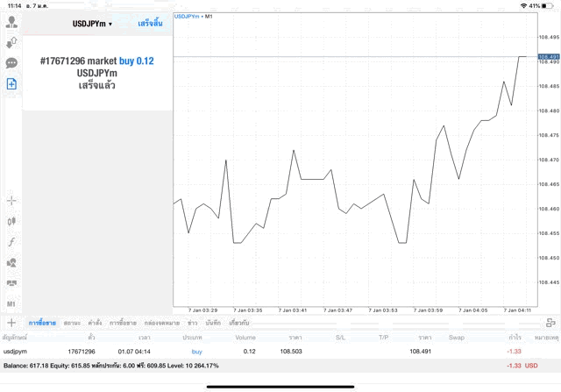The width and height of the screenshot is (561, 392).
Task: Tap the new order icon in sidebar
Action: click(x=12, y=84)
